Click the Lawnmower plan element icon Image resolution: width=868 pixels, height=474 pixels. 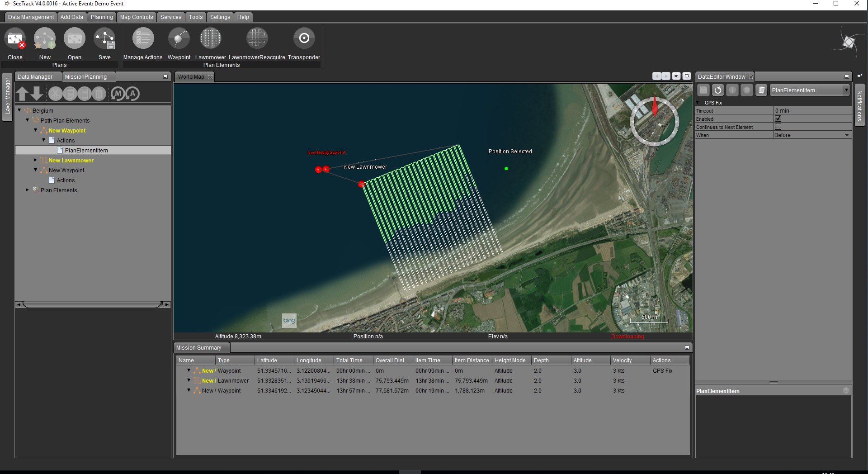coord(210,39)
